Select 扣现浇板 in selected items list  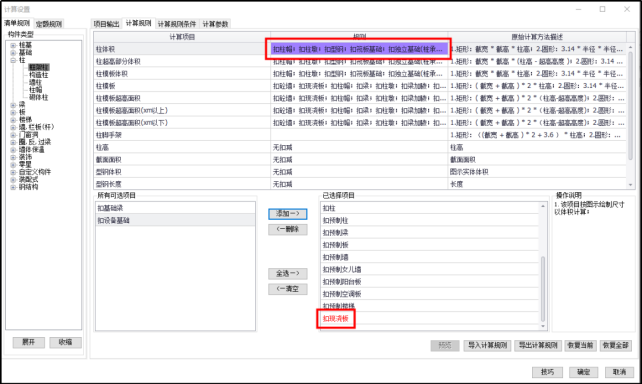click(x=336, y=318)
